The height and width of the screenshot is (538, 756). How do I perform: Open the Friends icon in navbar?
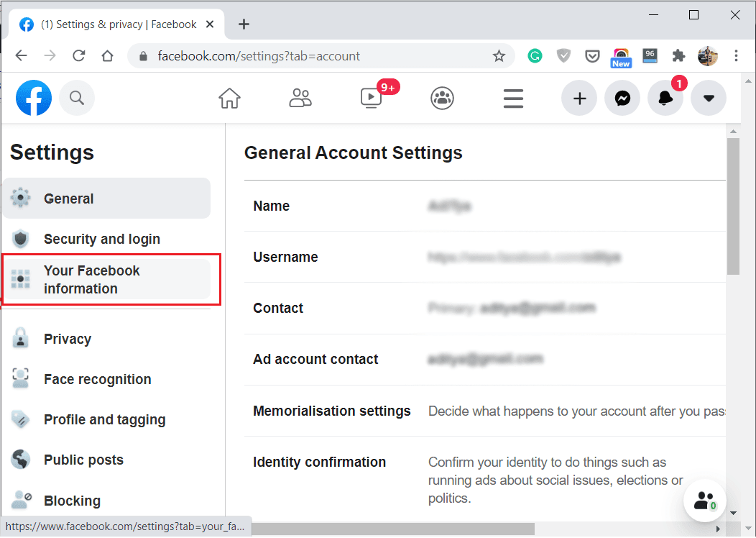point(300,98)
